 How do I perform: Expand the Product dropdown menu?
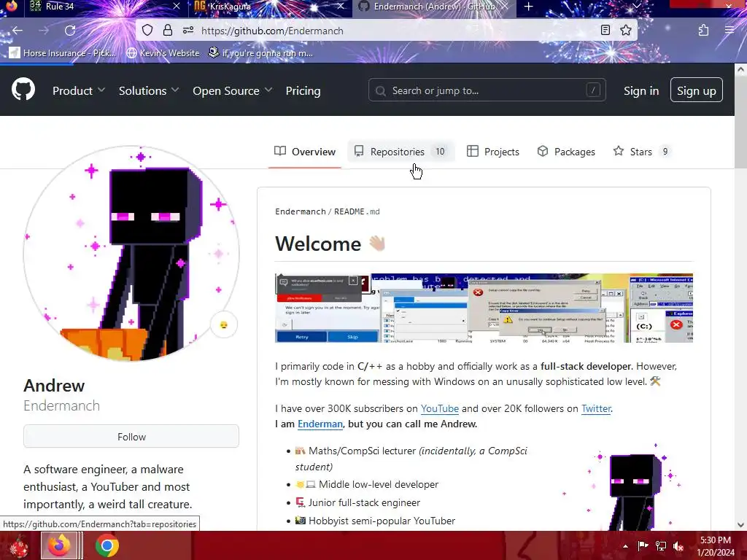79,90
